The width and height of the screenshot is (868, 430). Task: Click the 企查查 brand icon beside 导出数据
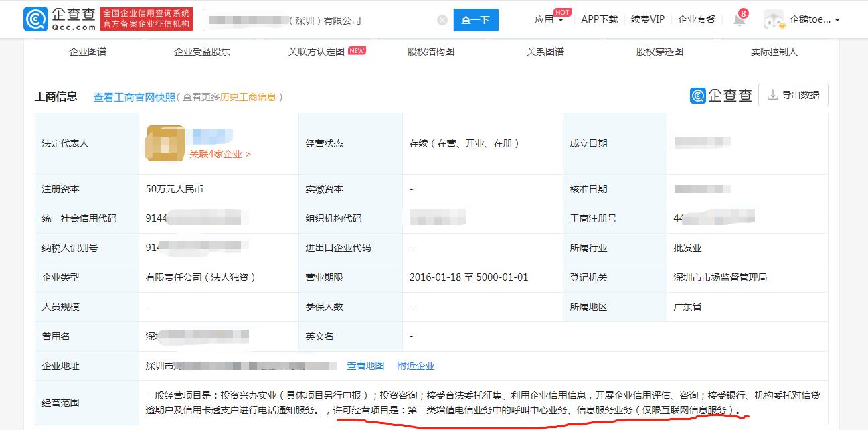(697, 95)
